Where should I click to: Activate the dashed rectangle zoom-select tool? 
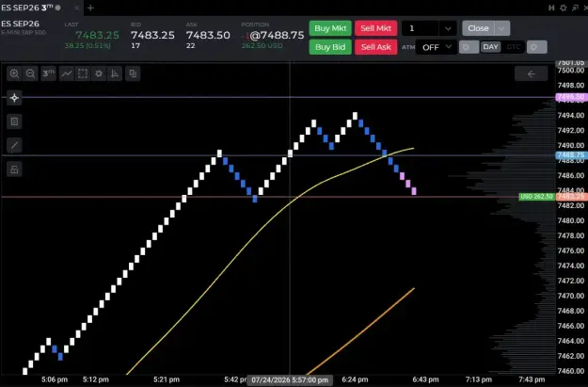pos(83,73)
